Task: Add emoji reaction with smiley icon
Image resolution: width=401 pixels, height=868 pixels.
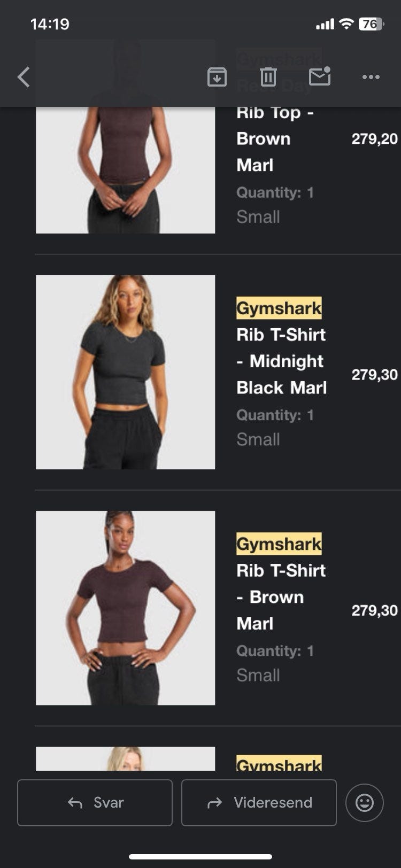Action: point(365,802)
